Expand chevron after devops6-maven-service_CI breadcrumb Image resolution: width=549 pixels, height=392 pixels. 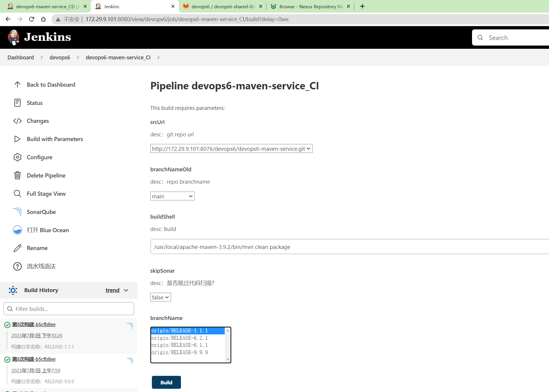[158, 58]
